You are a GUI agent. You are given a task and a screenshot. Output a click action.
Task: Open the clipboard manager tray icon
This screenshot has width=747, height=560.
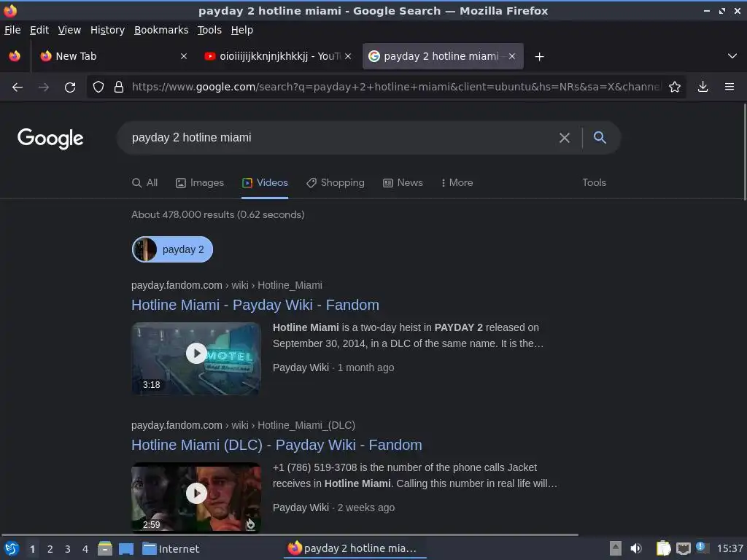[x=663, y=548]
